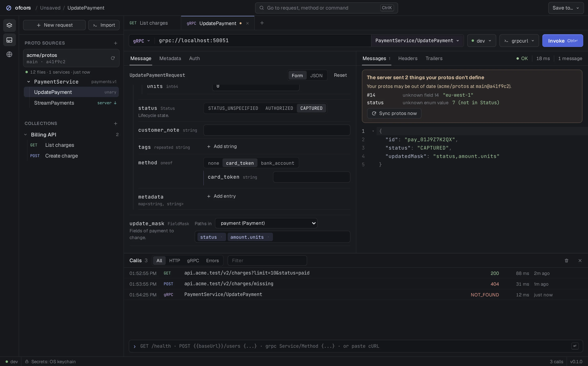Viewport: 588px width, 366px height.
Task: Focus the card_token input field
Action: tap(311, 177)
